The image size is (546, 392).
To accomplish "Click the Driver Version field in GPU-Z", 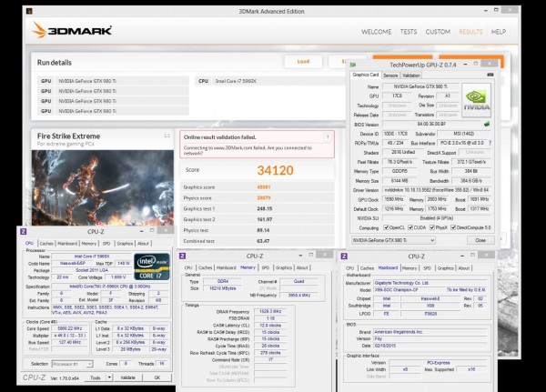I will pos(437,190).
